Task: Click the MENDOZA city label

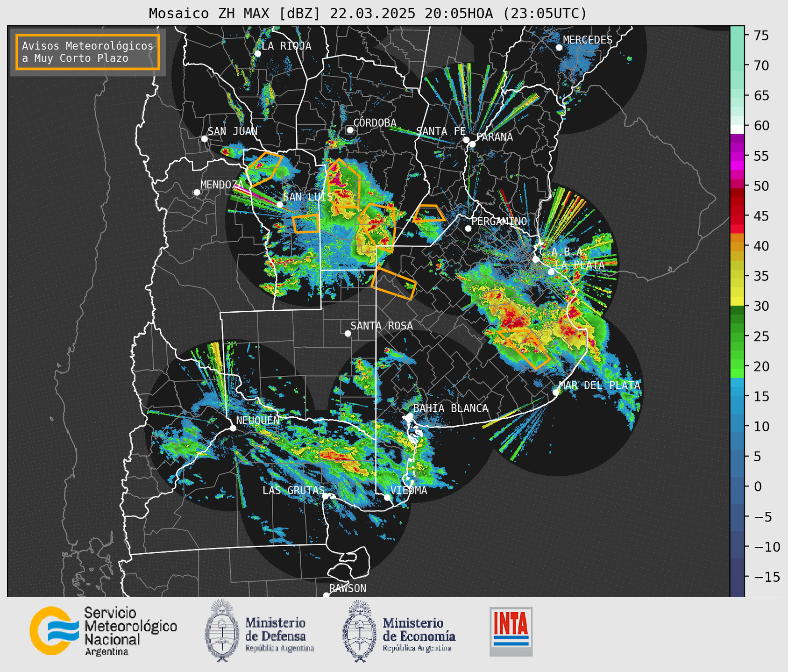Action: click(222, 185)
